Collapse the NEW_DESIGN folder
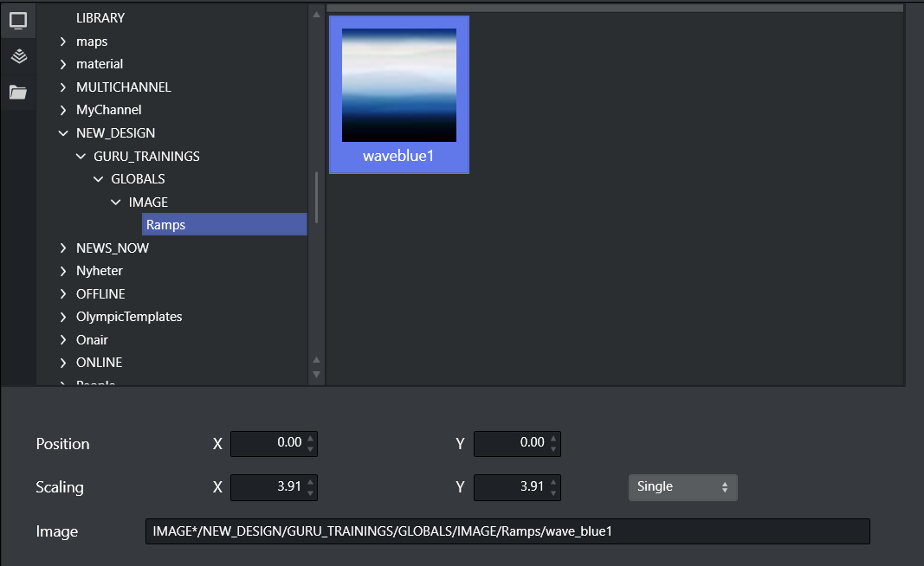The height and width of the screenshot is (566, 924). (x=63, y=133)
